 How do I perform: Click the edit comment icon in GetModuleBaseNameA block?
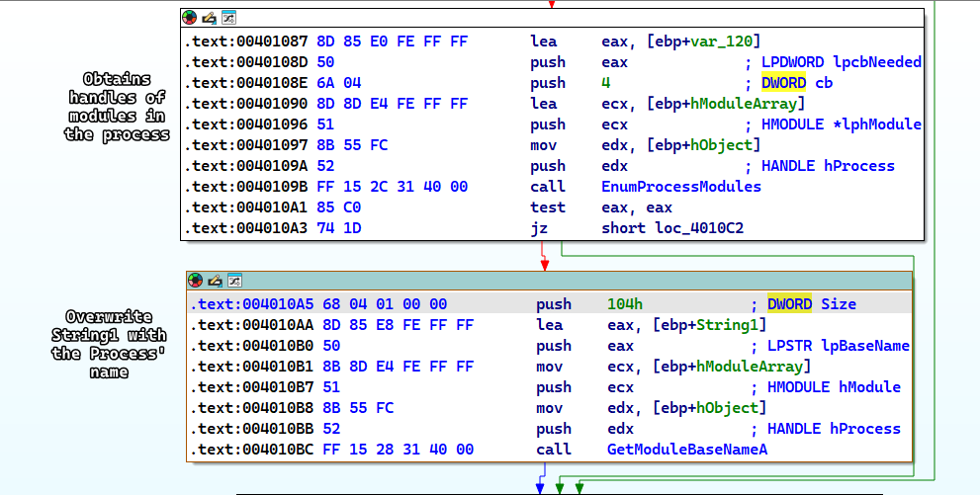coord(215,281)
